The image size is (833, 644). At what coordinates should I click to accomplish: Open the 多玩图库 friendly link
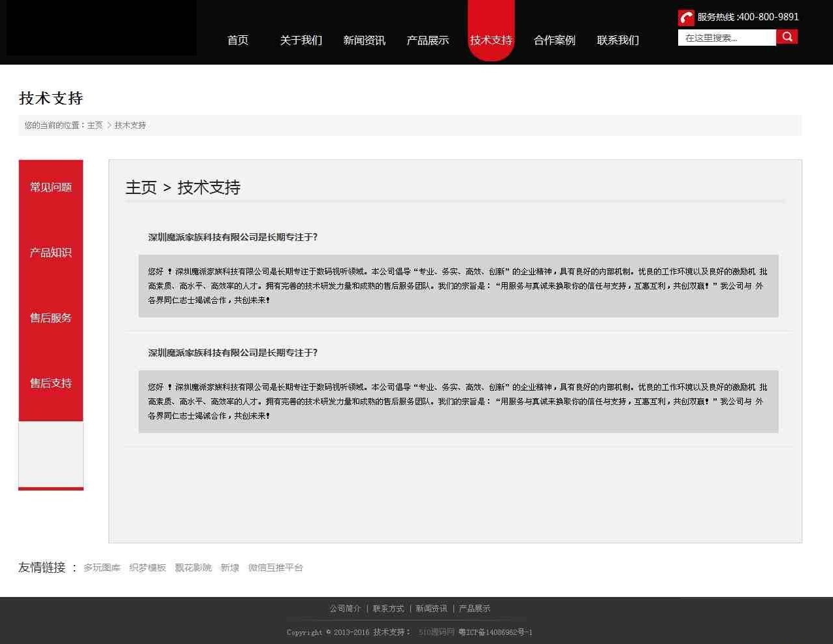[x=102, y=568]
